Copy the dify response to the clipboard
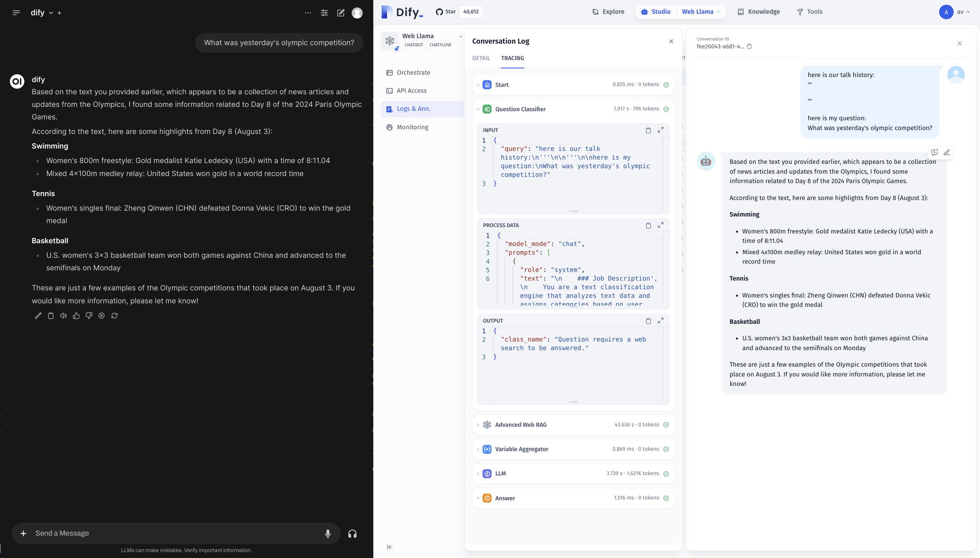Viewport: 980px width, 558px height. pos(51,316)
